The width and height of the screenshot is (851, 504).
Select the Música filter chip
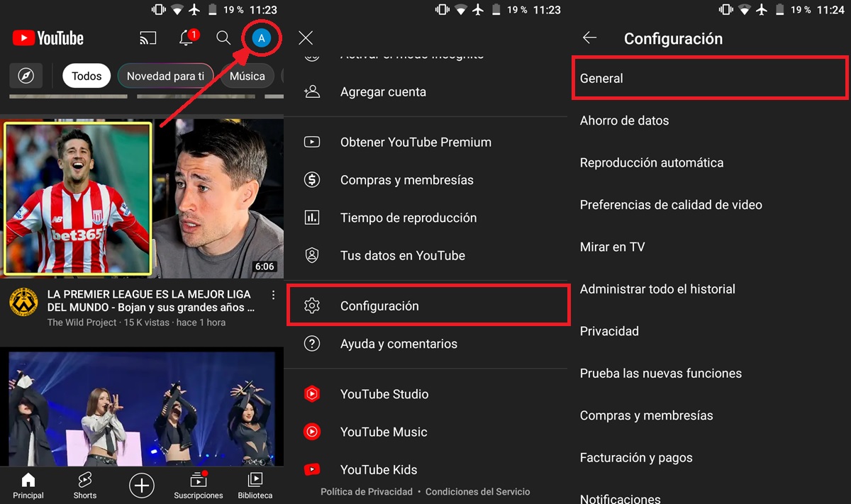tap(246, 75)
